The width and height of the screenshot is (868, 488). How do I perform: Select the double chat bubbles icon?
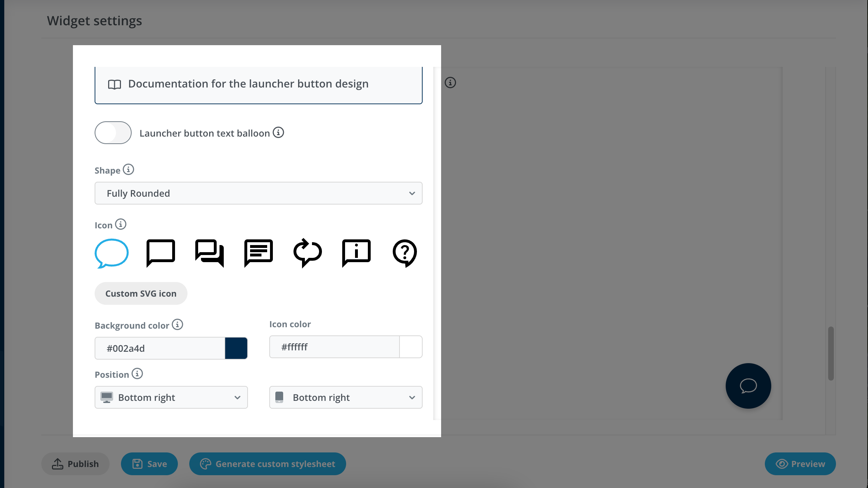209,253
